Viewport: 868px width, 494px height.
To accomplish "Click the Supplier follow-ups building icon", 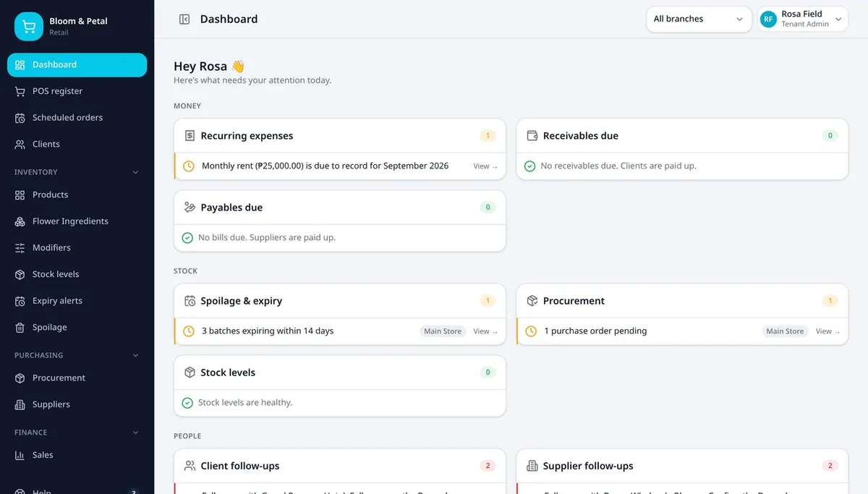I will pos(532,466).
